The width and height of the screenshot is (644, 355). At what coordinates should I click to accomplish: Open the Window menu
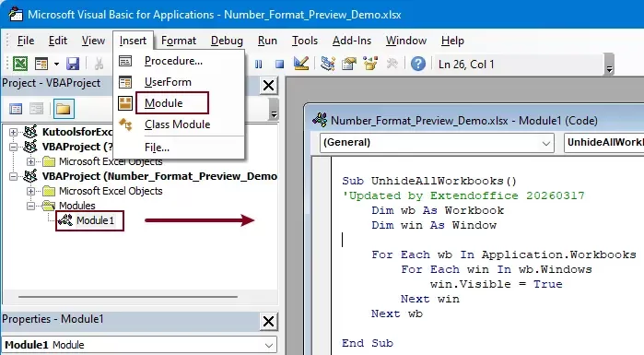(x=406, y=41)
